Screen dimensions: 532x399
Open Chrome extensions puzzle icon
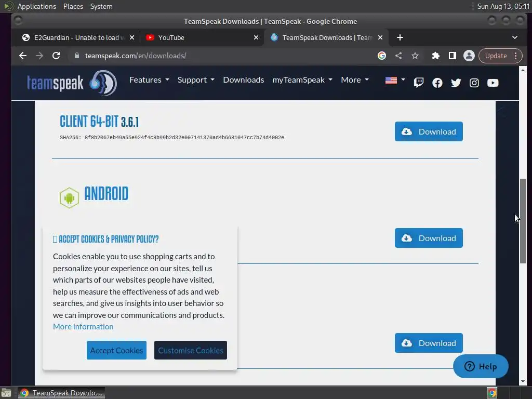[436, 56]
